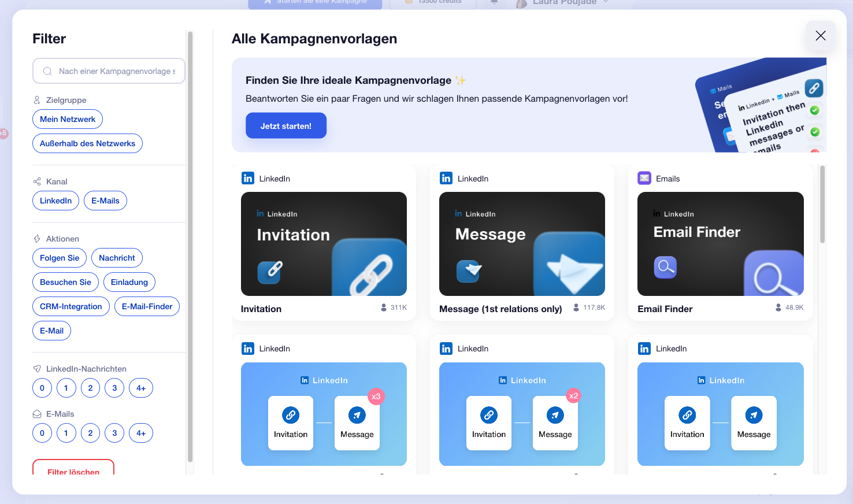Image resolution: width=853 pixels, height=504 pixels.
Task: Click the paper plane icon on the Message thumbnail
Action: pos(469,270)
